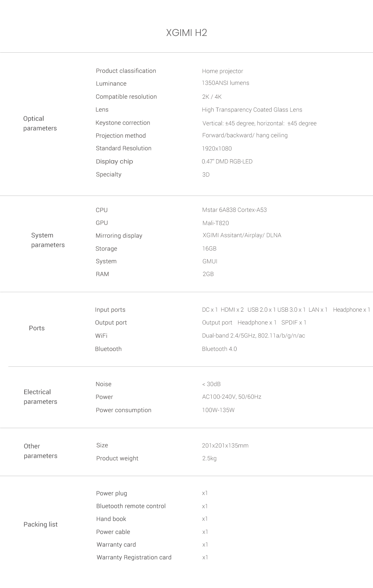Select the GMUI system value
The width and height of the screenshot is (373, 588).
click(210, 261)
